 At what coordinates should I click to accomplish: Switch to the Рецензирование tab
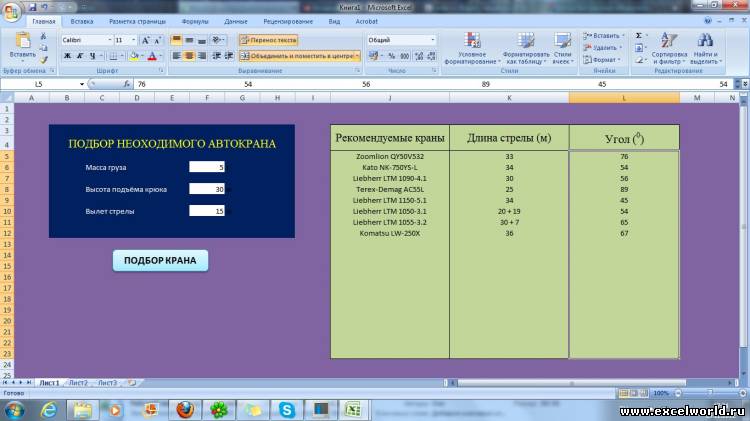(x=288, y=22)
